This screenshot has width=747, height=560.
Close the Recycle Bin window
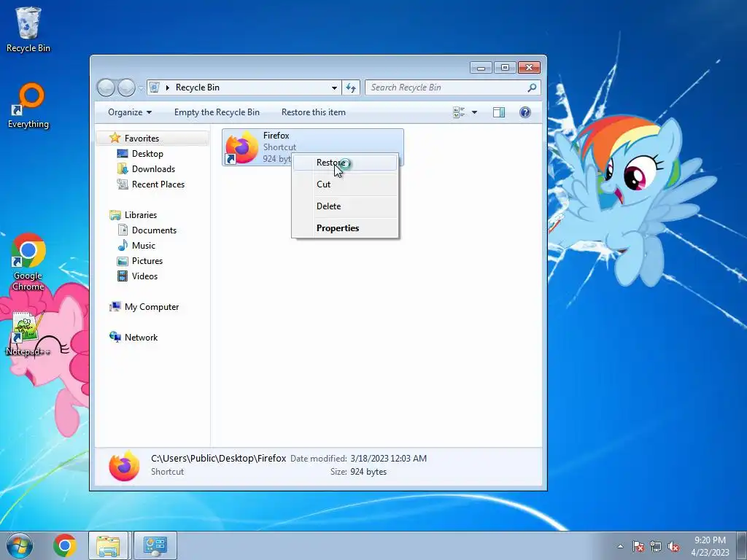pos(529,68)
